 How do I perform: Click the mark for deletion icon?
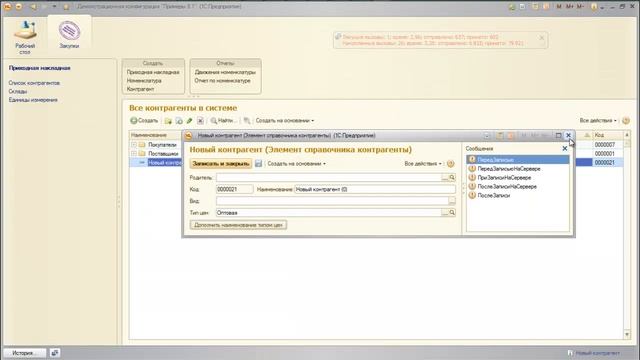pyautogui.click(x=200, y=121)
